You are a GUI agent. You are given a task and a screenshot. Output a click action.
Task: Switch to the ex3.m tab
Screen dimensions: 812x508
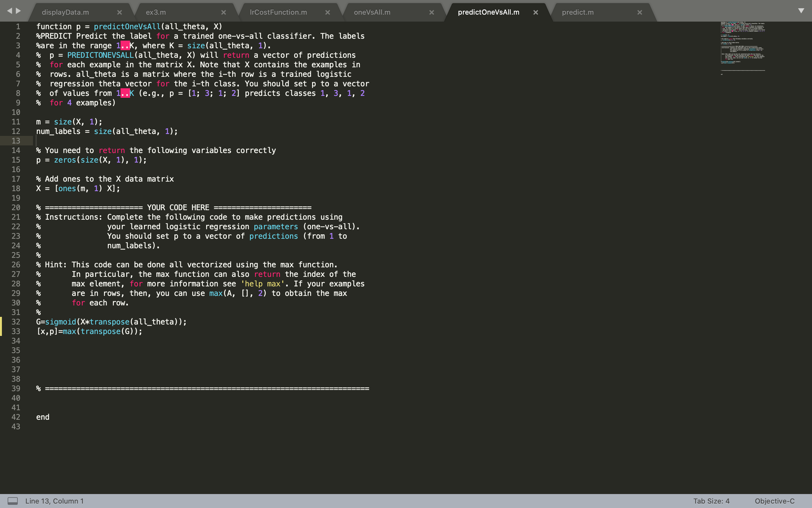(x=156, y=12)
